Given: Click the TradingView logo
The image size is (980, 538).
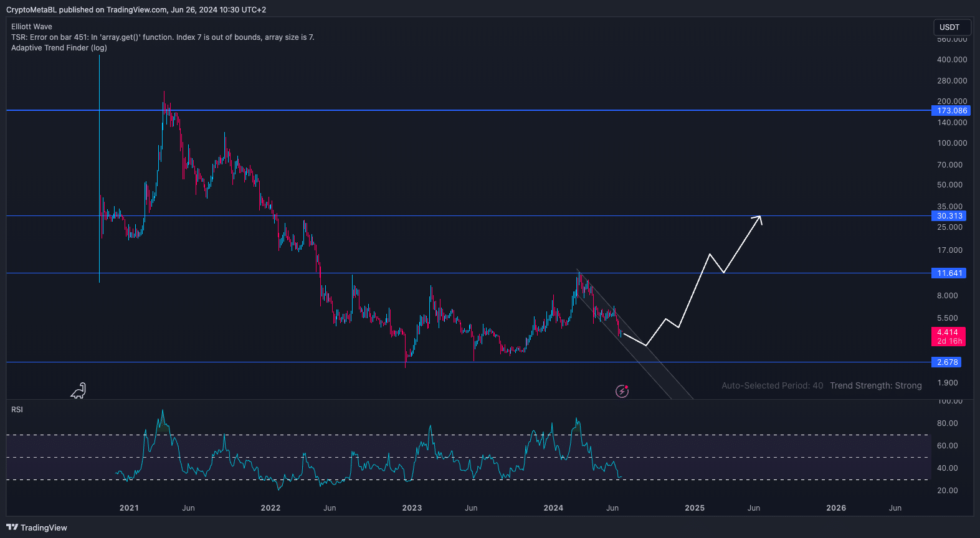Looking at the screenshot, I should pos(37,527).
